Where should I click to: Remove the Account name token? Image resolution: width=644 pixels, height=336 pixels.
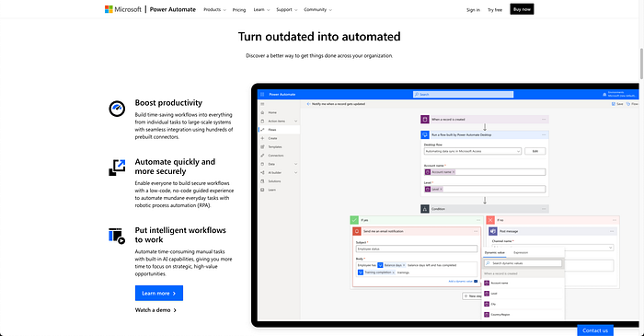coord(454,172)
